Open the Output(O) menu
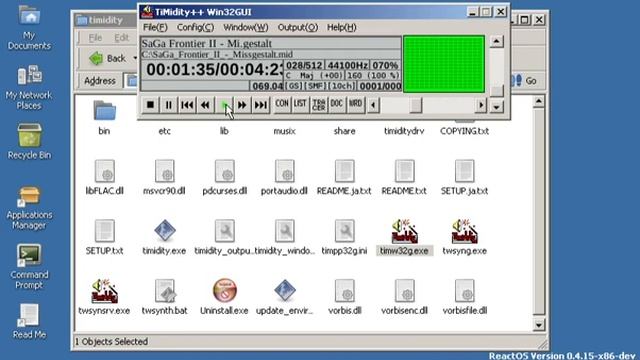Screen dimensions: 640x360 298,27
